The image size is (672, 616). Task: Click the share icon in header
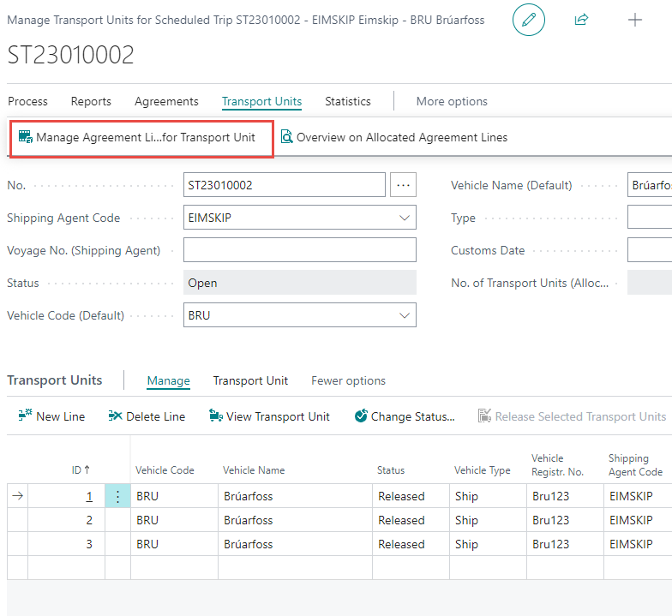point(582,20)
